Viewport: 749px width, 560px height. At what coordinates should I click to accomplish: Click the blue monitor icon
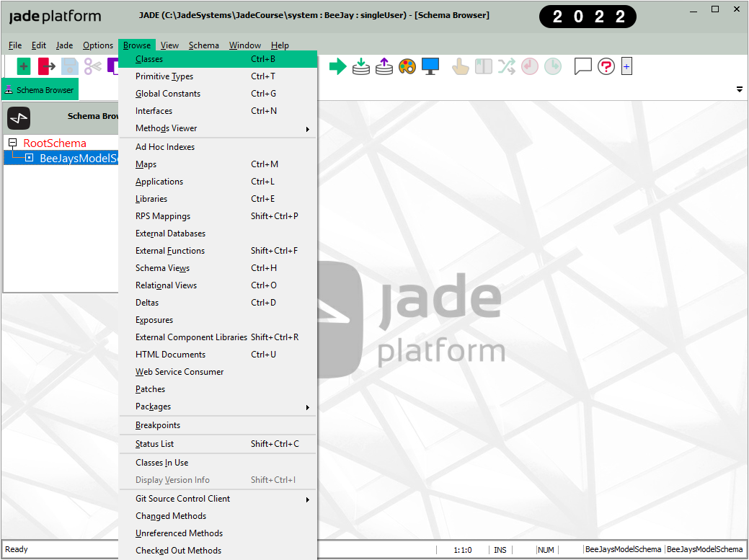[x=430, y=67]
